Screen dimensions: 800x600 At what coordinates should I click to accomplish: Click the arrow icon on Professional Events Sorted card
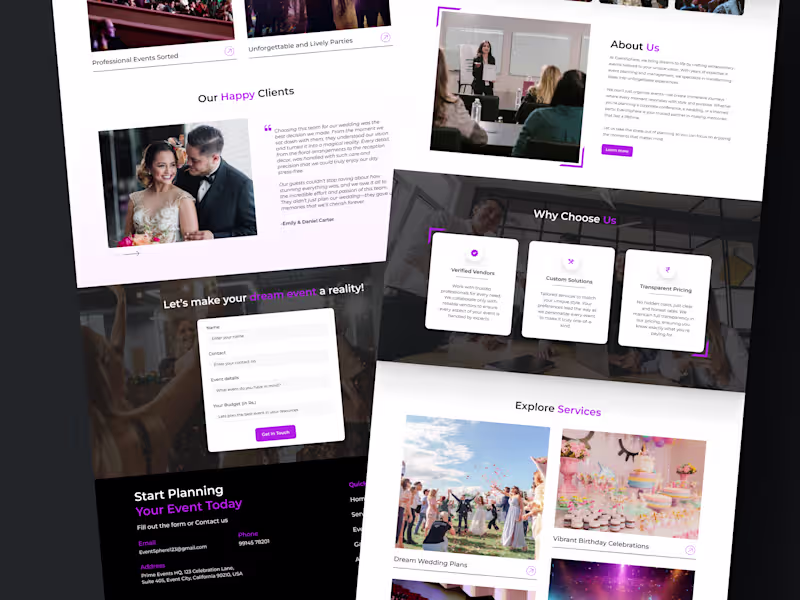pyautogui.click(x=229, y=52)
